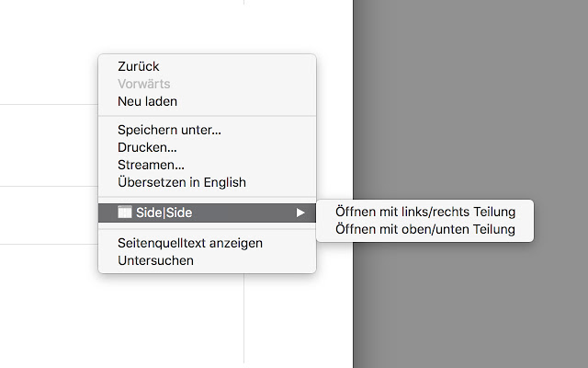588x368 pixels.
Task: Open Untersuchen developer inspector
Action: pyautogui.click(x=155, y=260)
